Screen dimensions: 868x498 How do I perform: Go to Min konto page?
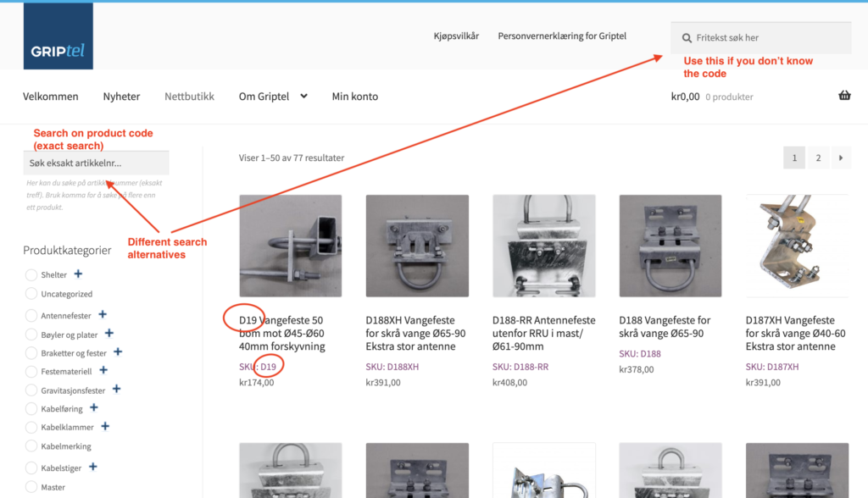coord(355,97)
